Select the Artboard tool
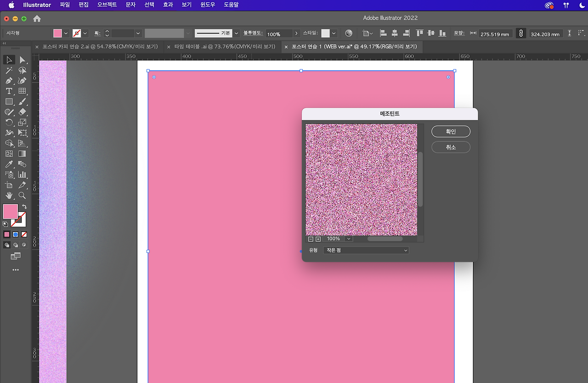The height and width of the screenshot is (383, 588). click(x=9, y=185)
